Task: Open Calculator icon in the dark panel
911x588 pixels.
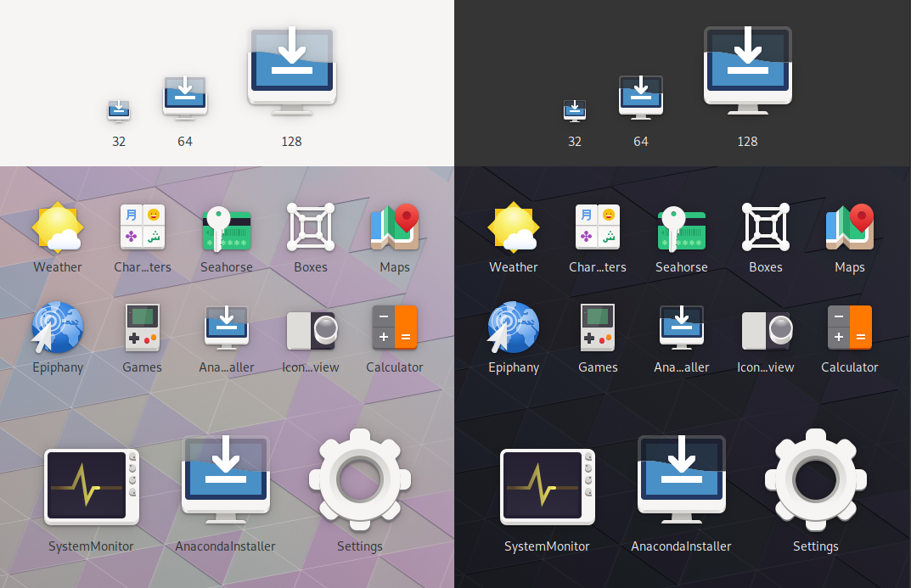Action: (849, 328)
